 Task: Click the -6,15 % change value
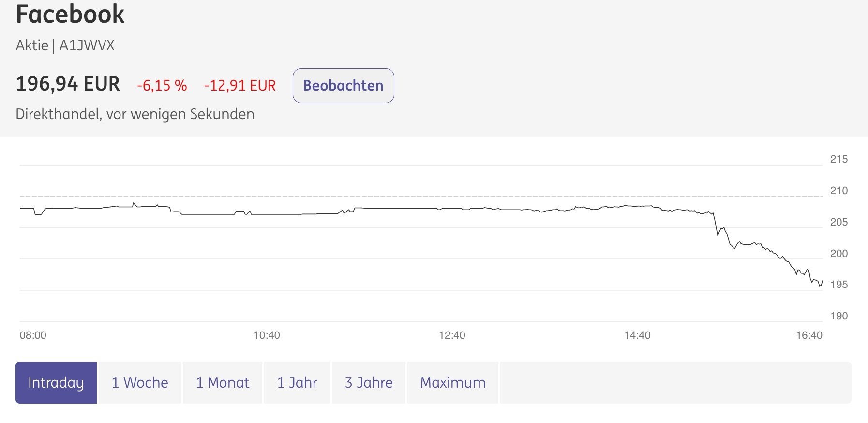click(x=162, y=86)
